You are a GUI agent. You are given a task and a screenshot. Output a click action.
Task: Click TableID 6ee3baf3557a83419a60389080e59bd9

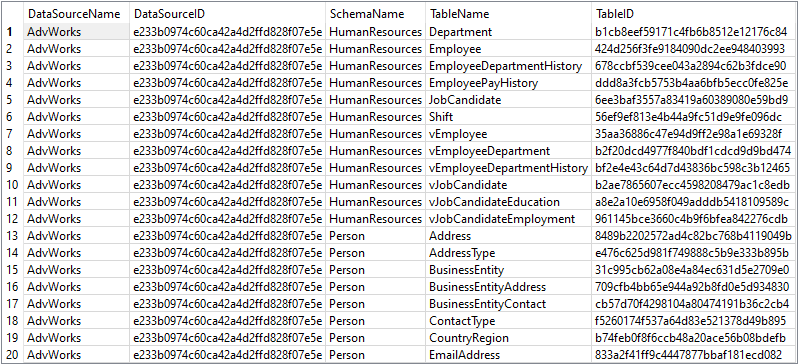pos(693,100)
